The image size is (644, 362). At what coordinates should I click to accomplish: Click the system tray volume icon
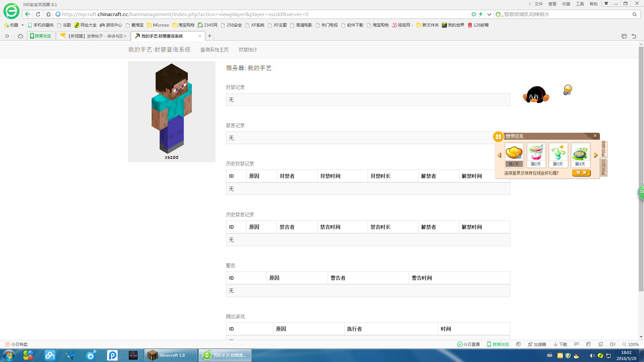tap(592, 356)
